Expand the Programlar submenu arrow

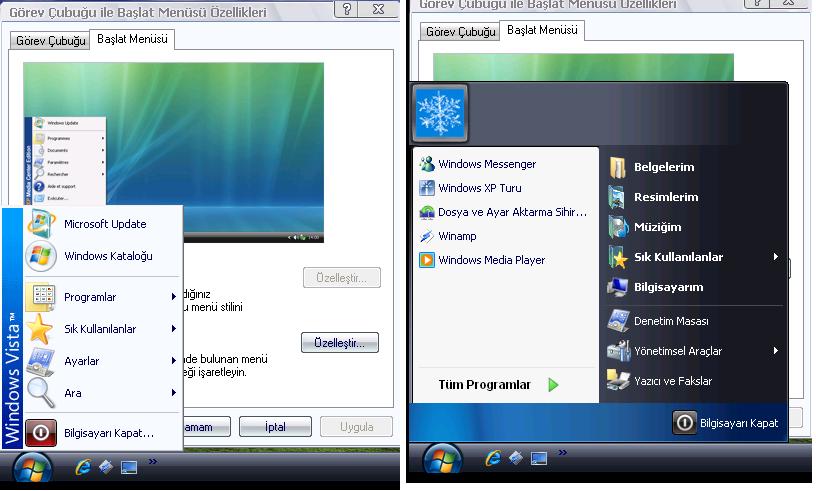pyautogui.click(x=174, y=297)
